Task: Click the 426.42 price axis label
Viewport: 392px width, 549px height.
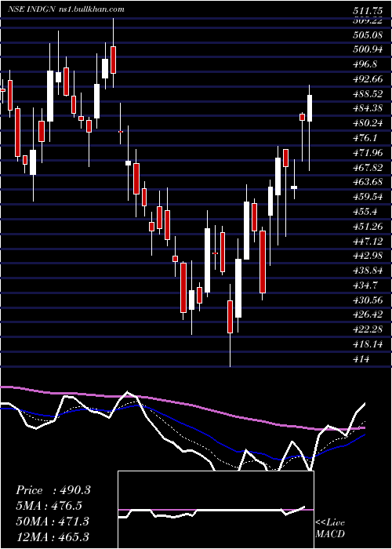Action: 368,314
